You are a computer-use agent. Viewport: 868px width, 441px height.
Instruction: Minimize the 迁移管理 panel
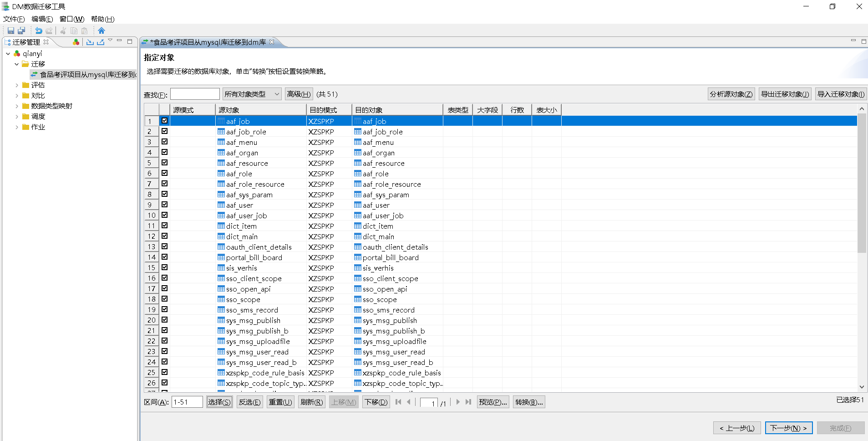coord(119,41)
